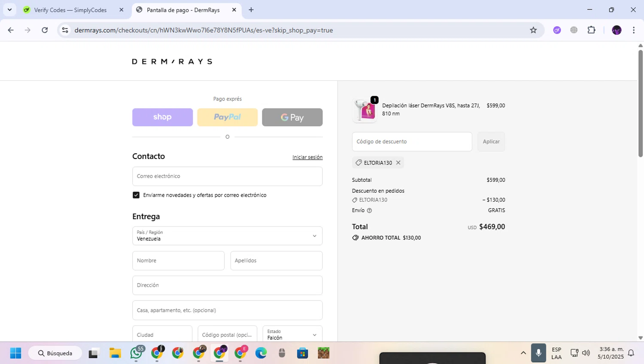Select the Pantalla de pago DermRays tab
The width and height of the screenshot is (644, 364).
(x=183, y=10)
